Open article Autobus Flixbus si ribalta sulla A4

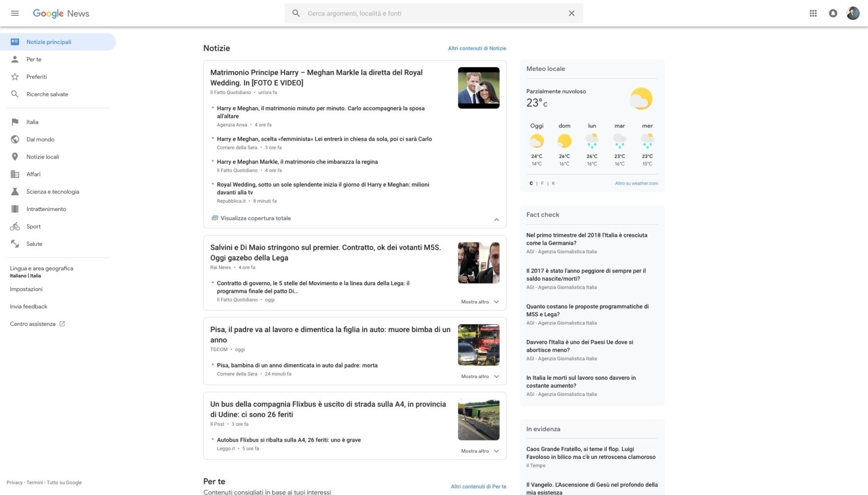coord(289,440)
